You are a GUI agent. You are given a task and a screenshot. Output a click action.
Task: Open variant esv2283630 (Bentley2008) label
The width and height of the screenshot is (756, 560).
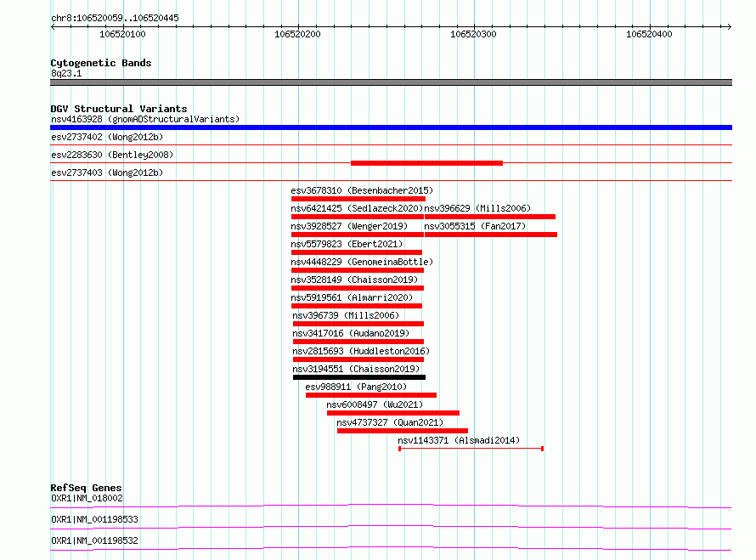coord(112,155)
